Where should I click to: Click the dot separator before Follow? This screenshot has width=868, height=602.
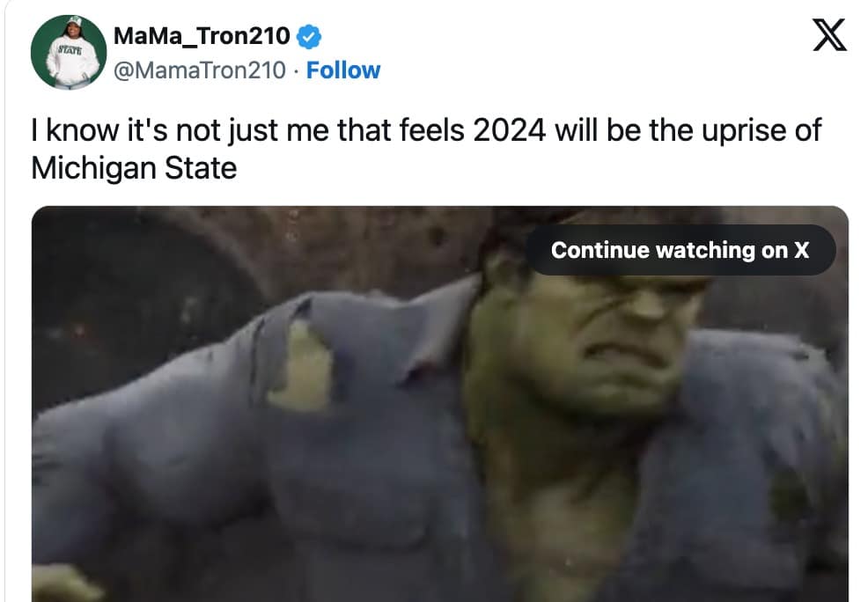point(296,70)
